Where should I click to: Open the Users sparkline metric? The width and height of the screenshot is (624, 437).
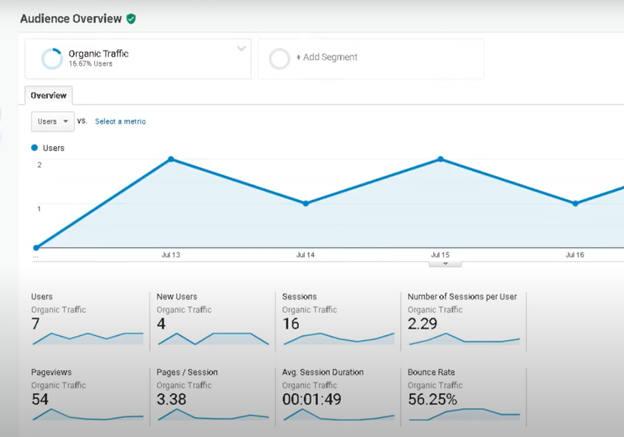(x=86, y=320)
